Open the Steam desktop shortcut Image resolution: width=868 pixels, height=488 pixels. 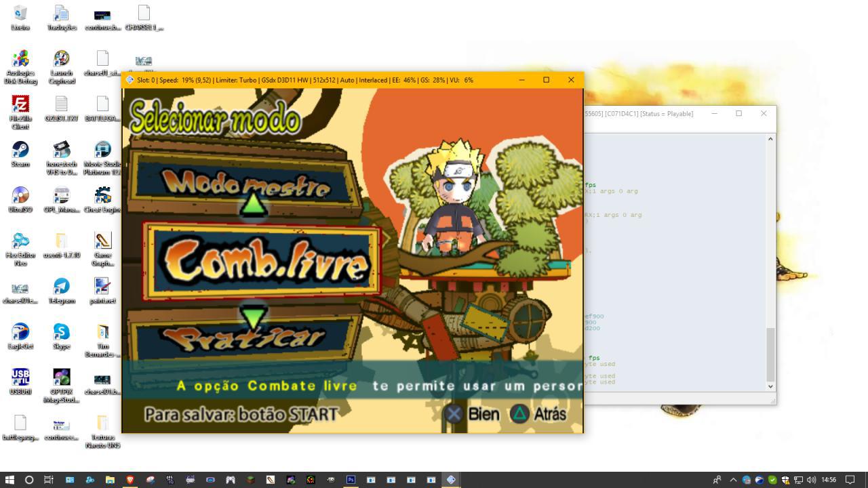(20, 154)
